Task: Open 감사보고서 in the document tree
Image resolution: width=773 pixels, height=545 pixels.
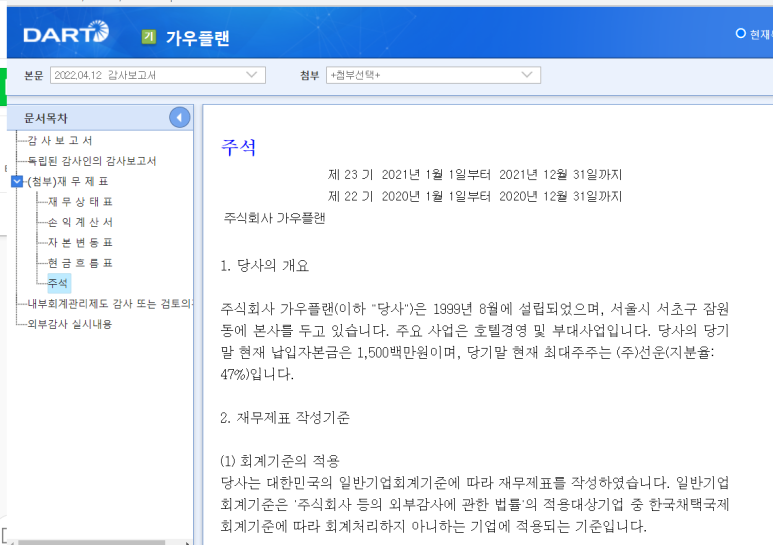Action: 60,140
